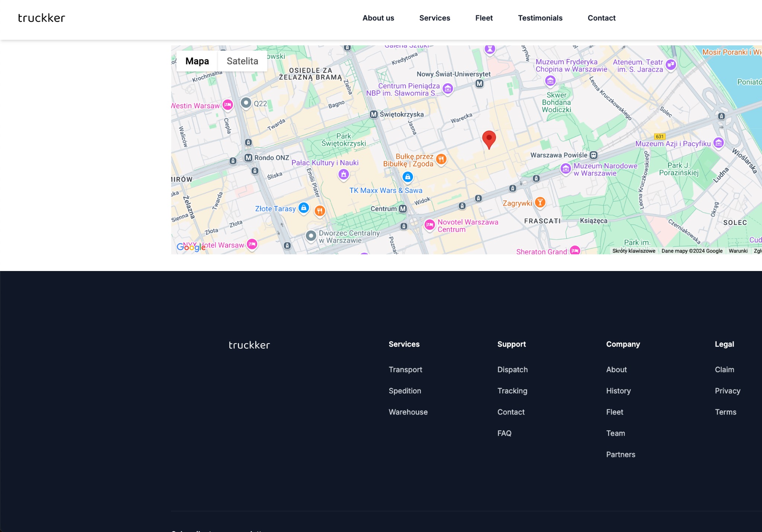Click the truckker logo in header
Viewport: 762px width, 532px height.
click(42, 18)
